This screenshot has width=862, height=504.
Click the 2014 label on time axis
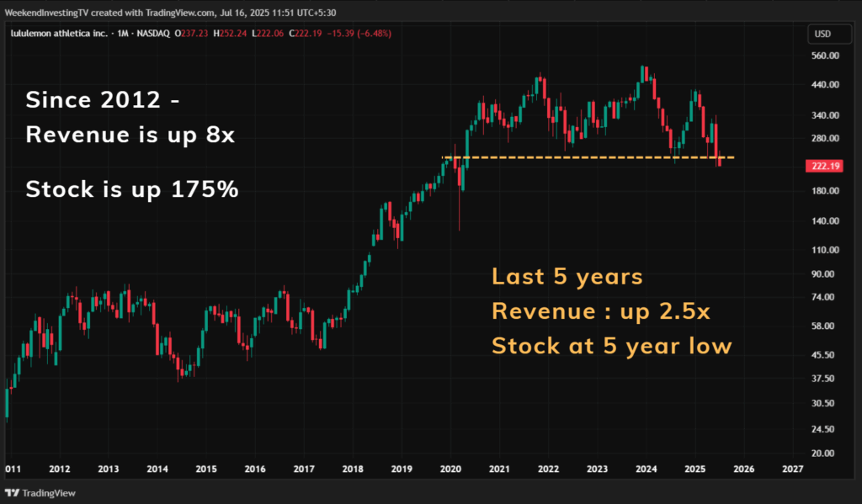coord(157,469)
